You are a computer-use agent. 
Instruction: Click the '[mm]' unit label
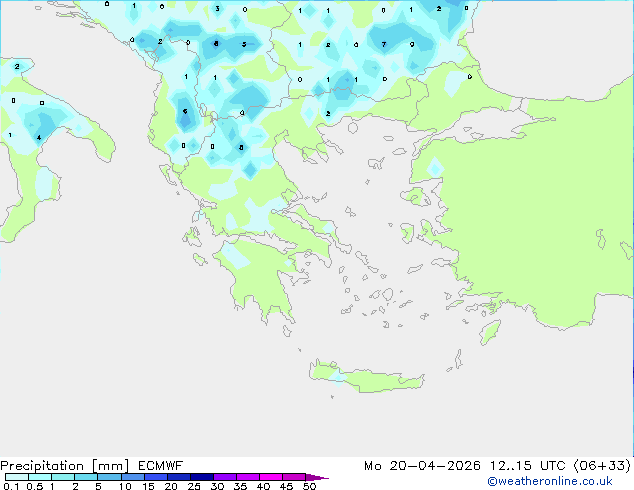(x=110, y=466)
